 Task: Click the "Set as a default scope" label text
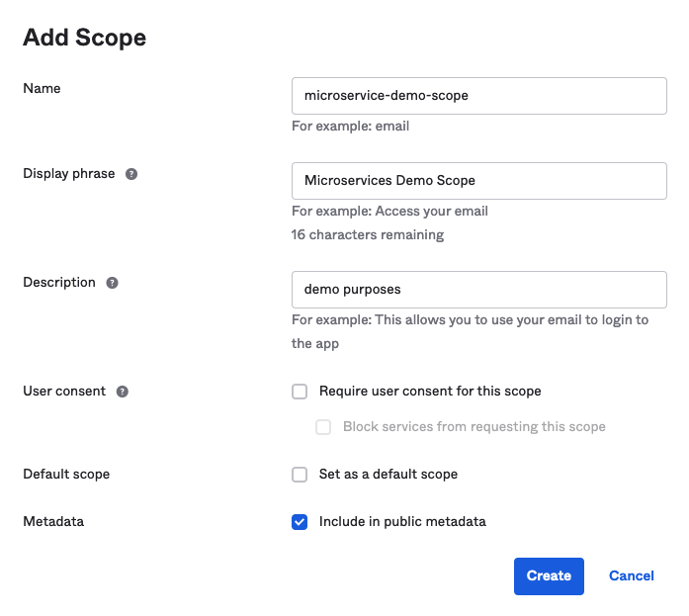click(x=388, y=475)
